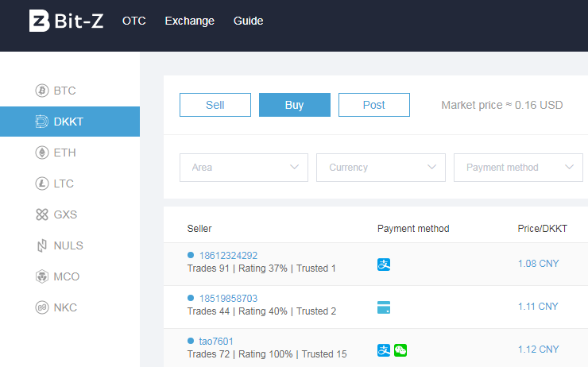
Task: Click the Bit-Z logo icon
Action: (x=39, y=21)
